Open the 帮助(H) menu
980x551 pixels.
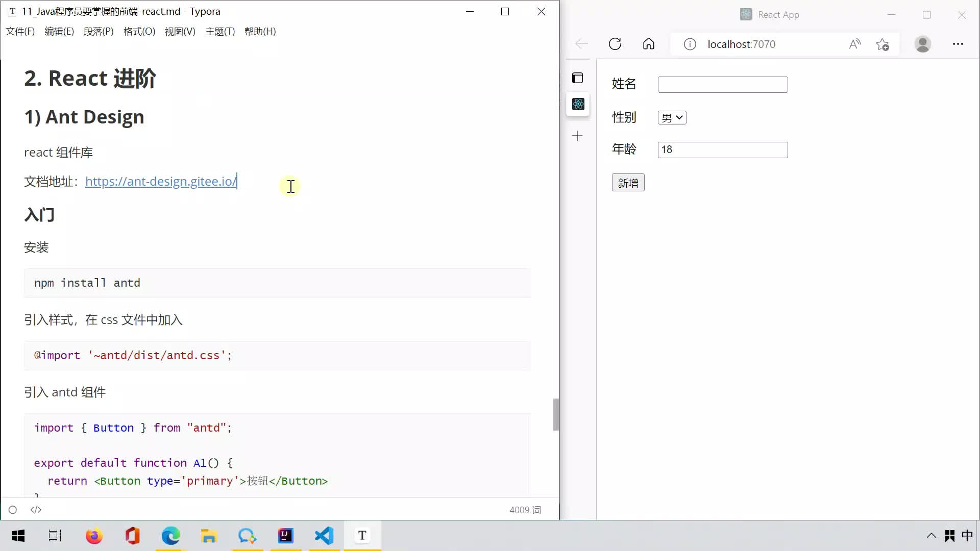[260, 32]
